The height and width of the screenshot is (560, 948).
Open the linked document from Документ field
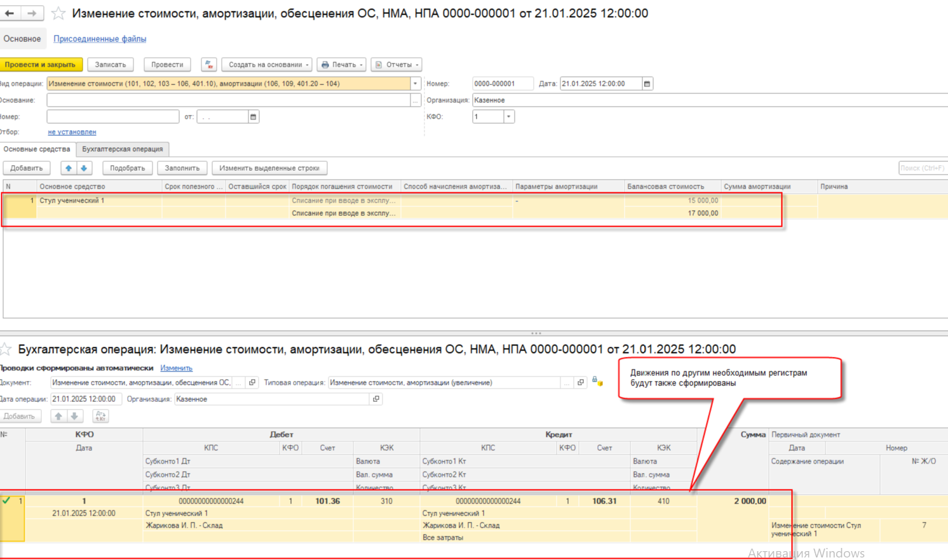click(252, 383)
